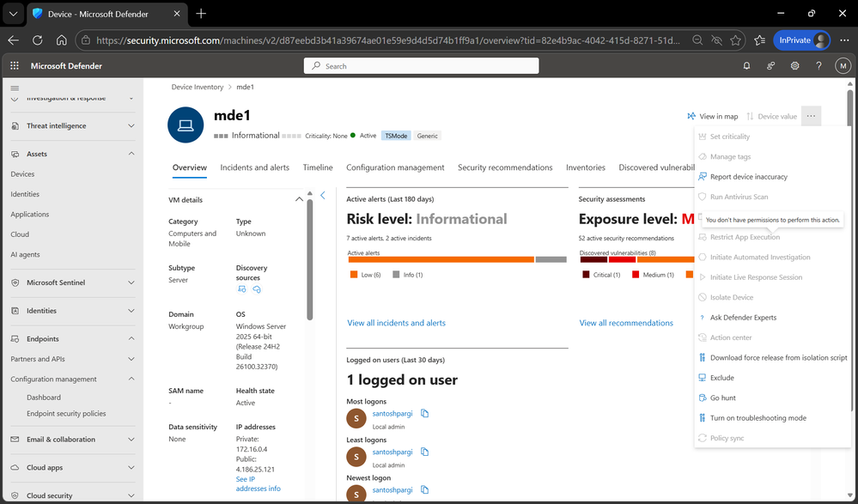Collapse the VM details panel chevron
858x504 pixels.
(299, 199)
